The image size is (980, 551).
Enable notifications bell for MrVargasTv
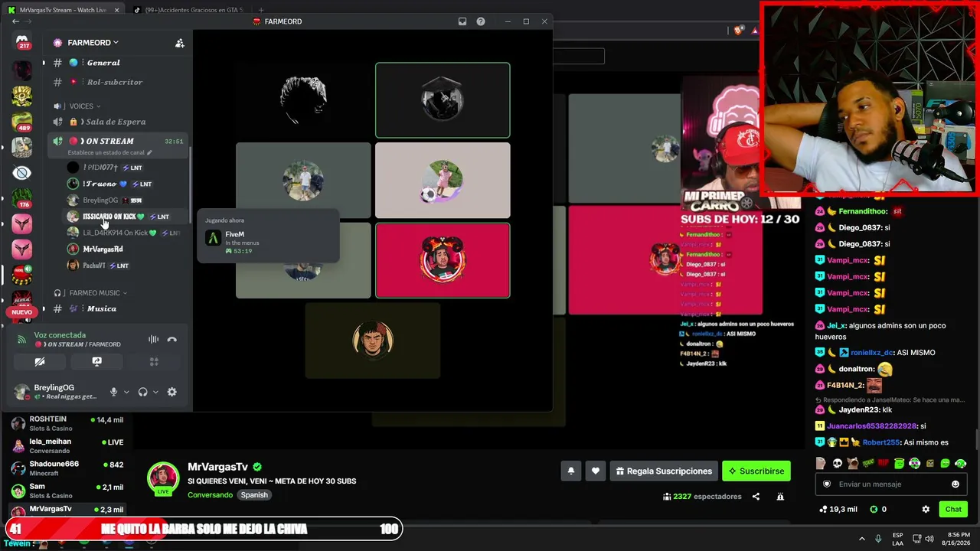click(x=570, y=471)
